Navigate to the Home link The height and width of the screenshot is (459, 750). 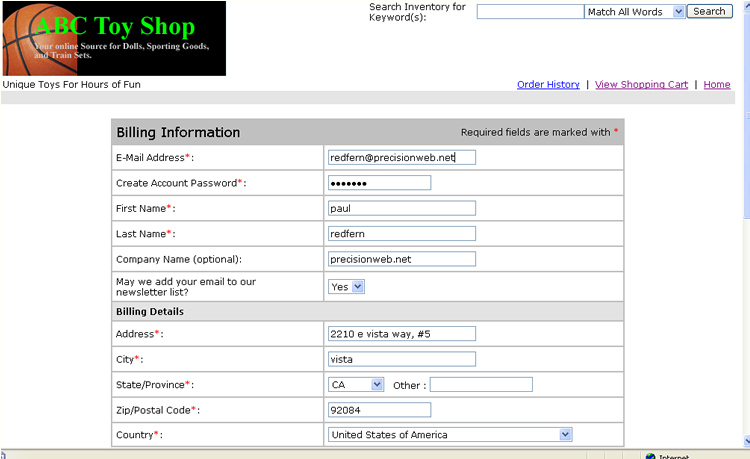coord(717,85)
